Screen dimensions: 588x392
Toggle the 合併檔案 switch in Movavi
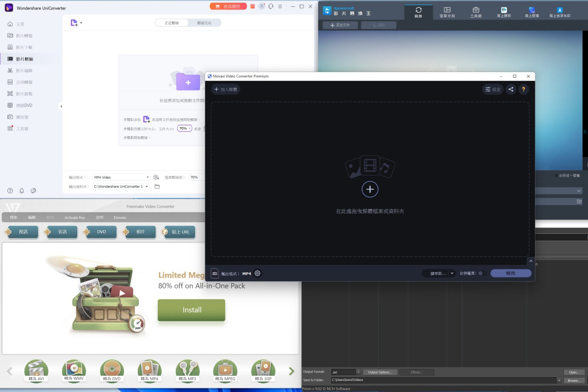tap(481, 273)
